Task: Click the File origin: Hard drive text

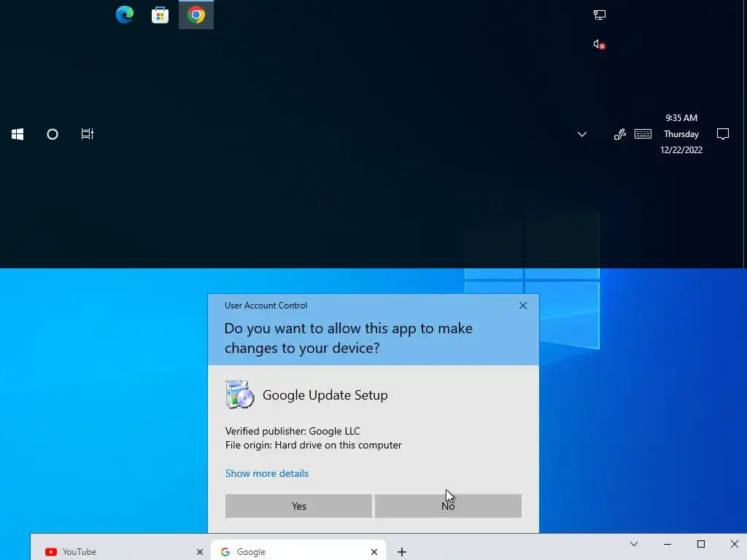Action: tap(314, 445)
